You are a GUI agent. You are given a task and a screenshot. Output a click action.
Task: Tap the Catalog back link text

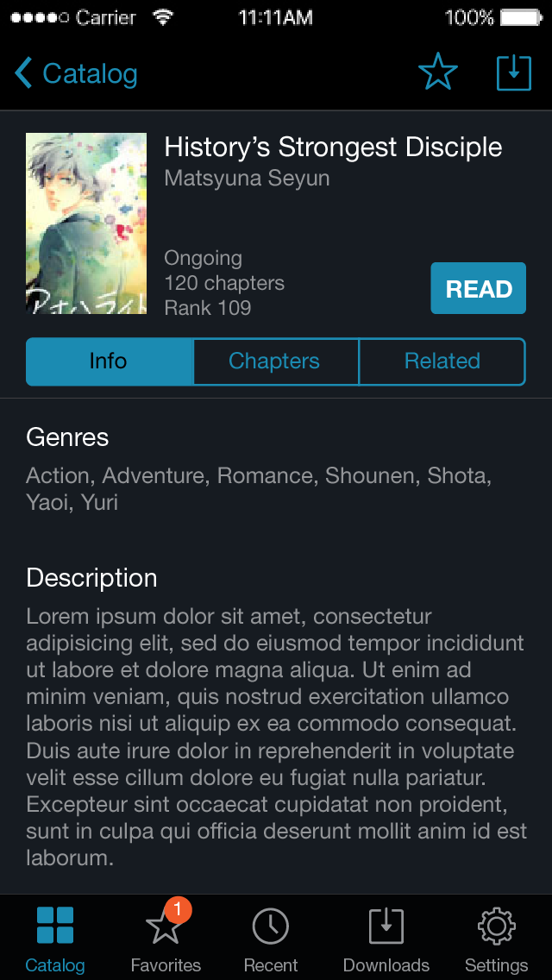pos(90,73)
